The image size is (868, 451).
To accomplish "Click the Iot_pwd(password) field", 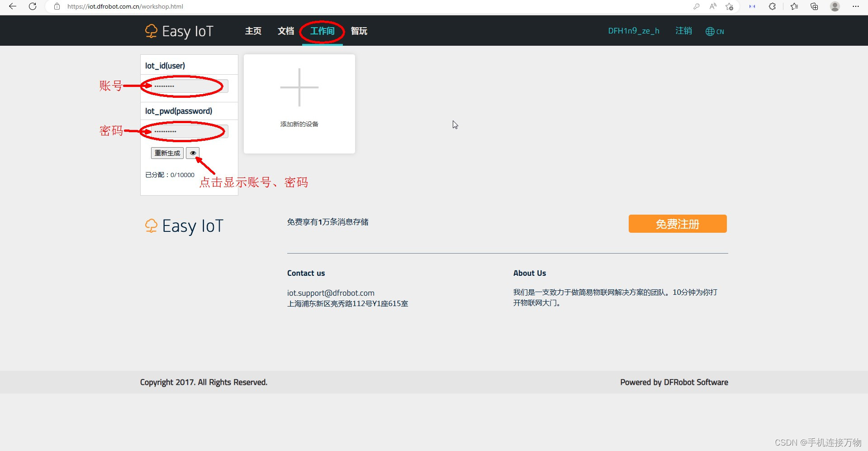I will [190, 131].
